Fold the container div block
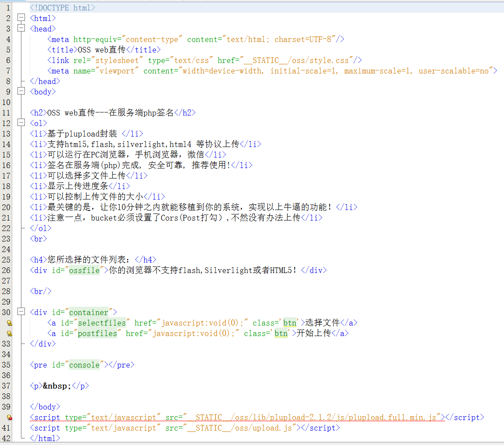The width and height of the screenshot is (504, 445). [21, 312]
